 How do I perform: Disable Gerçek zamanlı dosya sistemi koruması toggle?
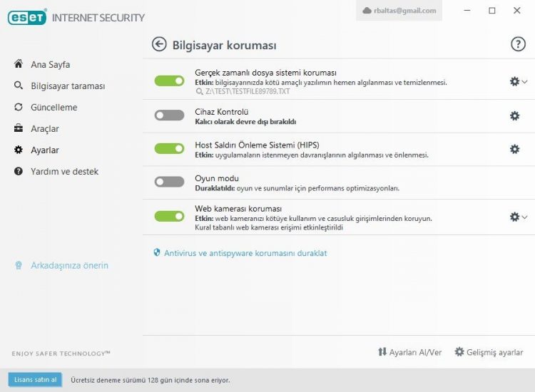169,81
